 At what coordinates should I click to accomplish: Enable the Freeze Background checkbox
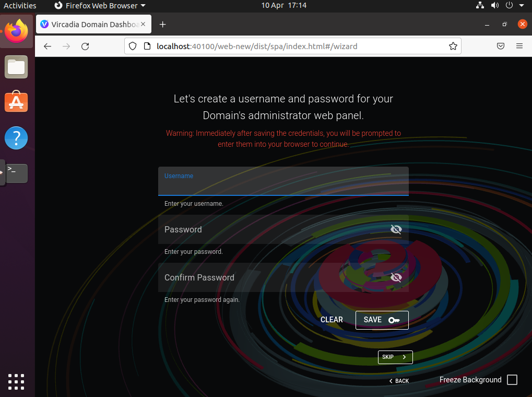point(512,380)
